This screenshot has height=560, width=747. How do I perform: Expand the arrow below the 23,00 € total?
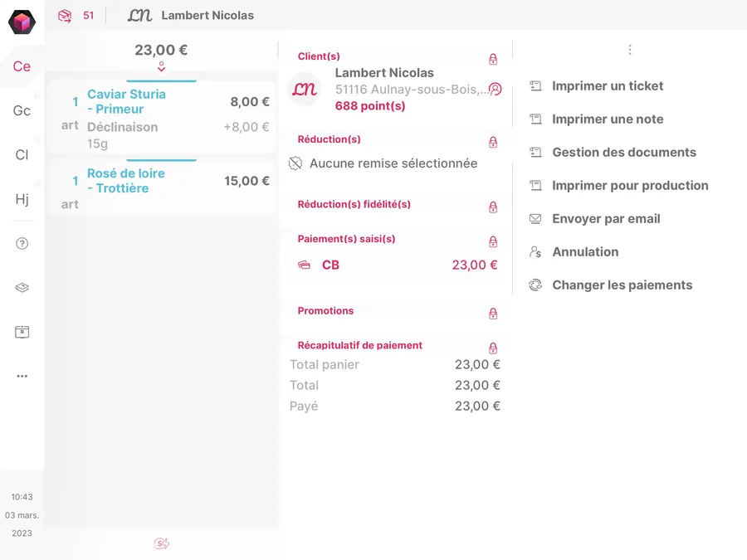point(161,66)
